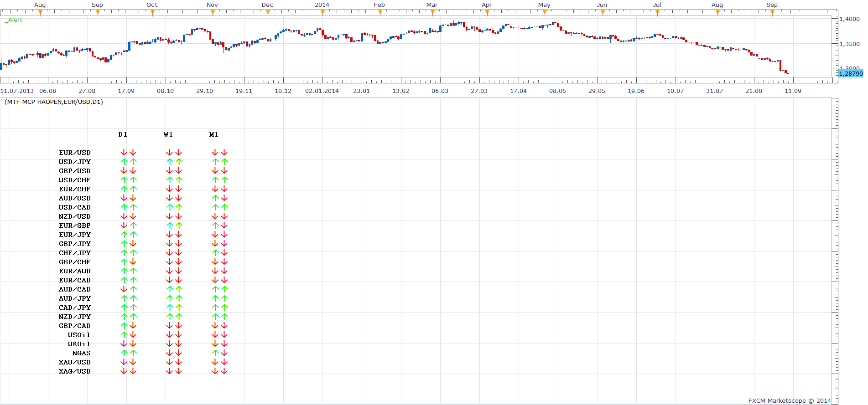Click AUD/USD M1 mixed arrows
868x405 pixels.
pyautogui.click(x=220, y=198)
